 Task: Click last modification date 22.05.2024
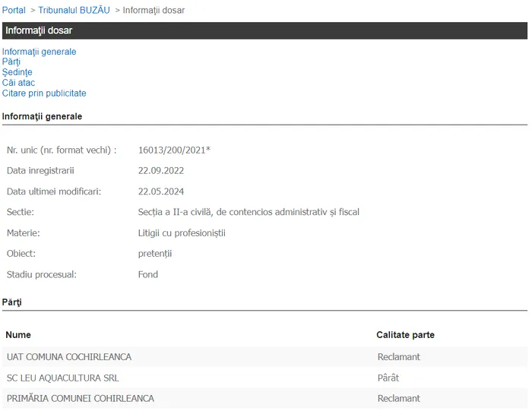pyautogui.click(x=161, y=191)
